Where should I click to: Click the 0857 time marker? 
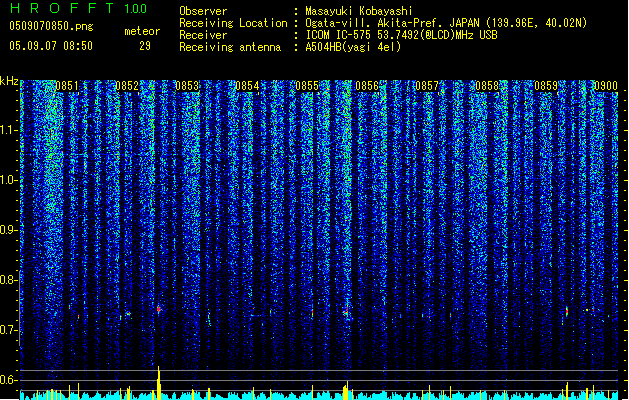(427, 86)
